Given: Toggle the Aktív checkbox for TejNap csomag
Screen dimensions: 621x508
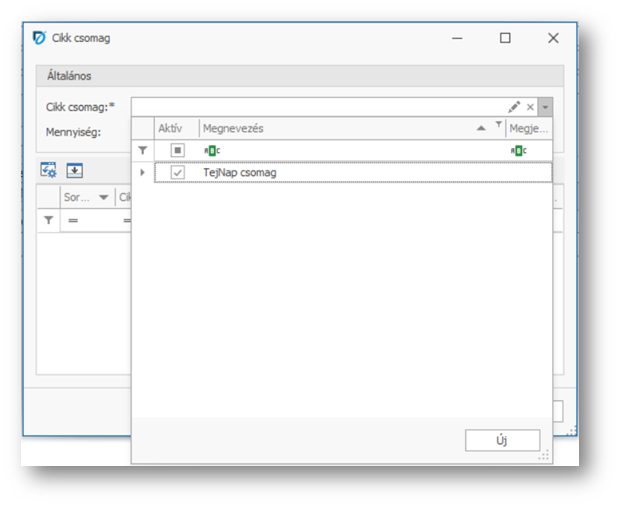Looking at the screenshot, I should pyautogui.click(x=177, y=173).
